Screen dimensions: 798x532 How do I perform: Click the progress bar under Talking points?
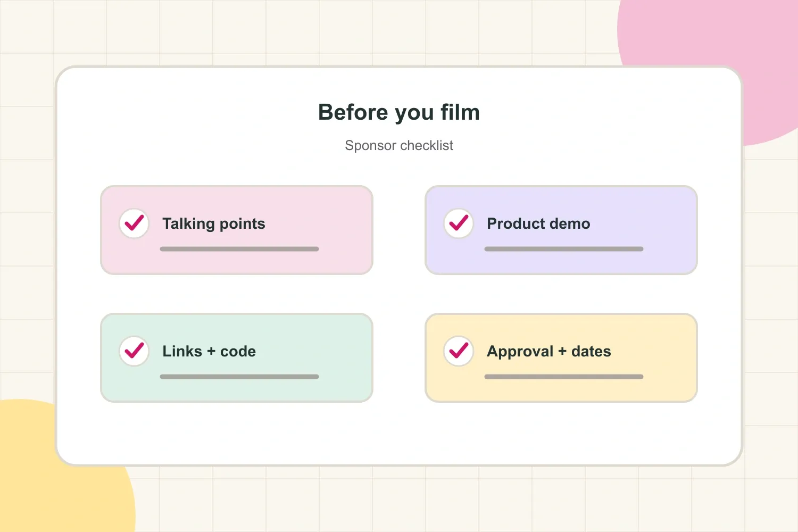click(239, 249)
